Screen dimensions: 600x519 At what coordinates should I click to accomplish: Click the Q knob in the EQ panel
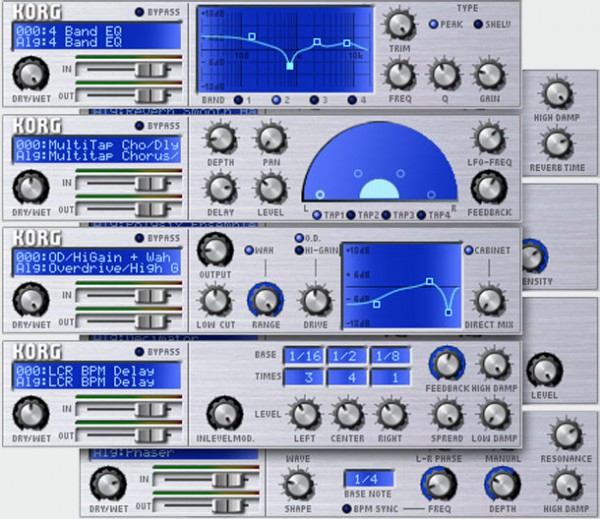[444, 75]
